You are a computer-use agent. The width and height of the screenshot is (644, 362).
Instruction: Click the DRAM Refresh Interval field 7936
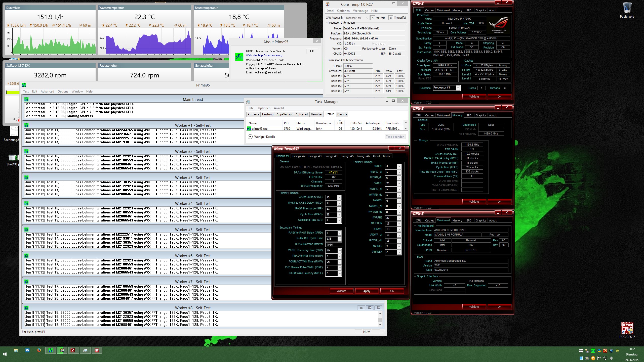pyautogui.click(x=334, y=245)
